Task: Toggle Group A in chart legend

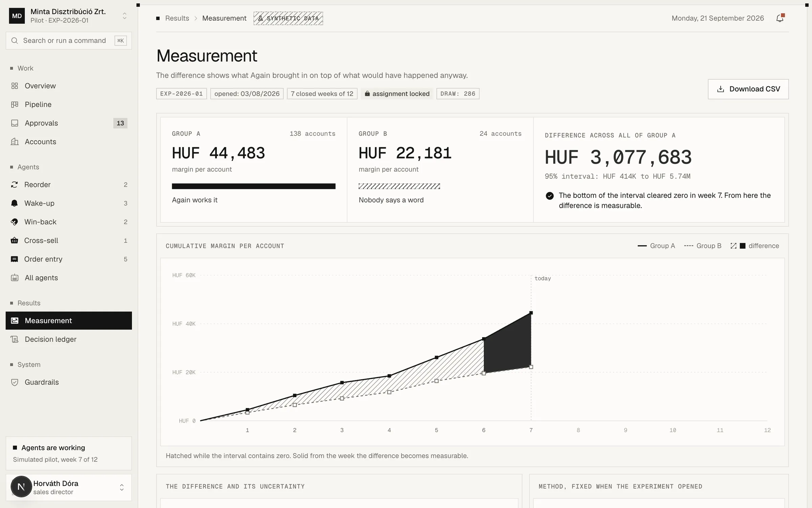Action: (x=656, y=246)
